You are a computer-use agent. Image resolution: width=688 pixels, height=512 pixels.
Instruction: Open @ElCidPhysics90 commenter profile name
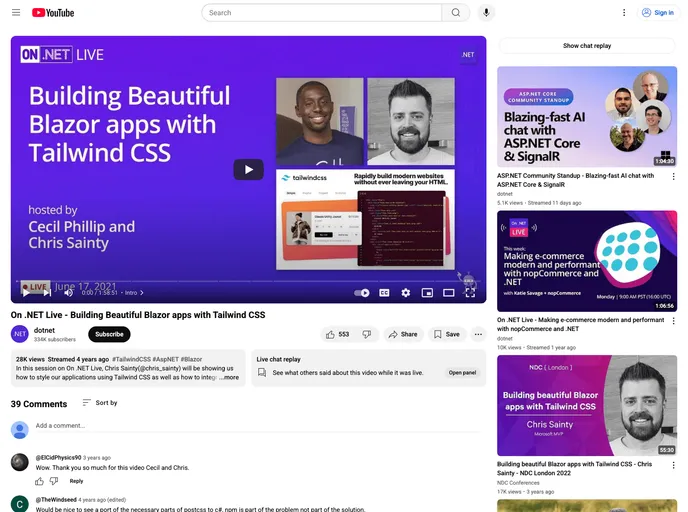(x=58, y=457)
